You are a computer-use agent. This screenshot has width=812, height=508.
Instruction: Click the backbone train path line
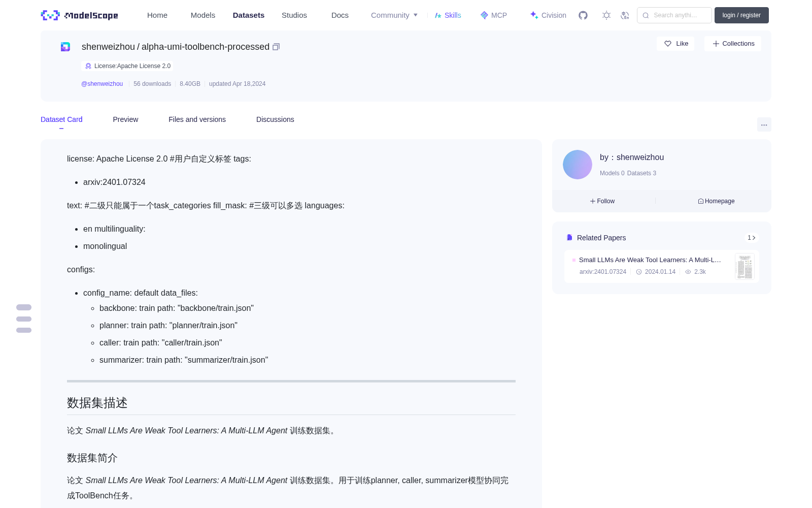[177, 308]
